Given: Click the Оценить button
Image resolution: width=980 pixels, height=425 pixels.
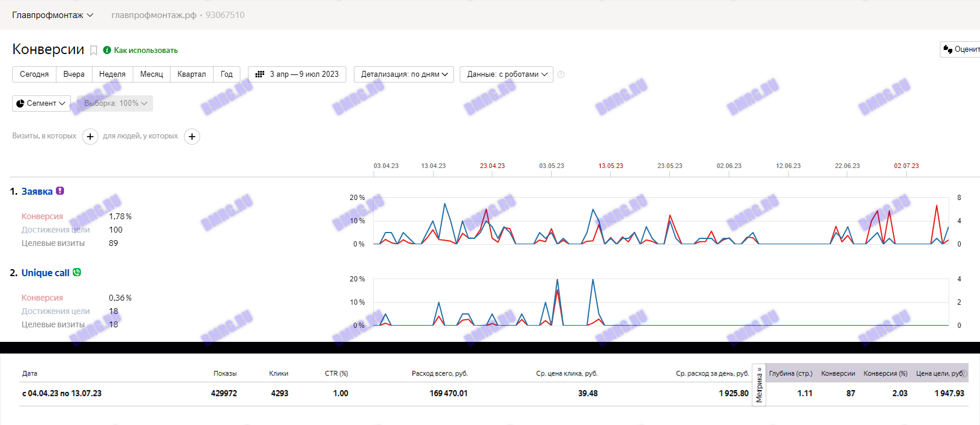Looking at the screenshot, I should tap(961, 49).
